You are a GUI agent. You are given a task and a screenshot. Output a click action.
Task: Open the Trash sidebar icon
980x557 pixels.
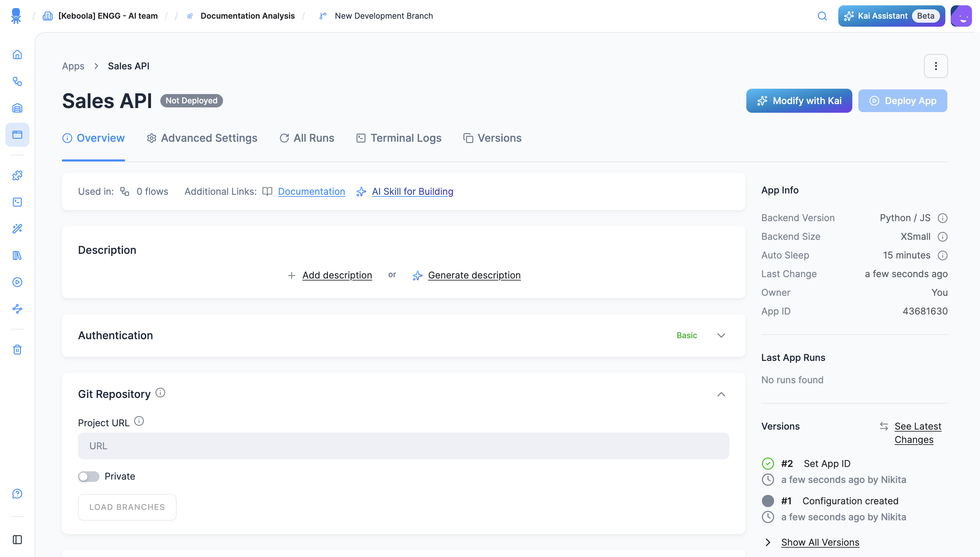17,349
